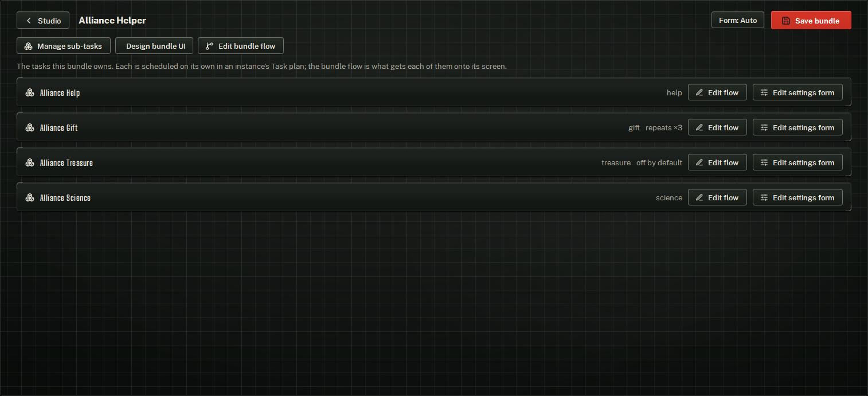Click the Alliance Help sub-task icon
868x396 pixels.
(30, 92)
